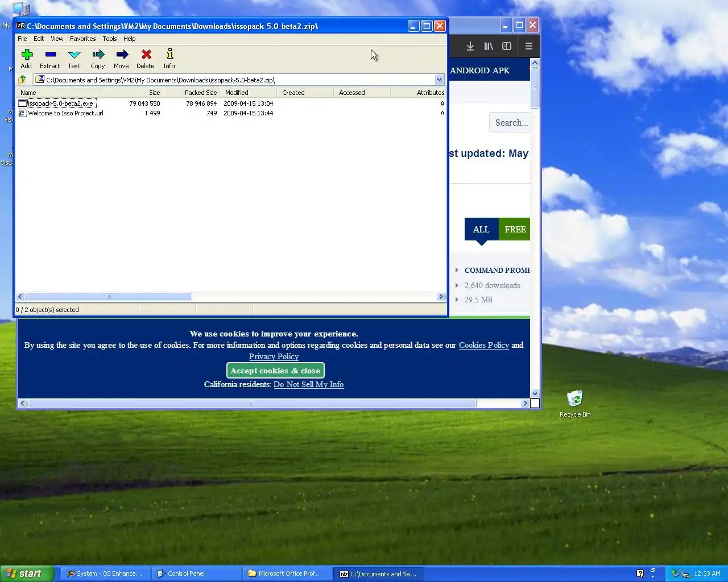
Task: Open the File menu
Action: click(x=22, y=39)
